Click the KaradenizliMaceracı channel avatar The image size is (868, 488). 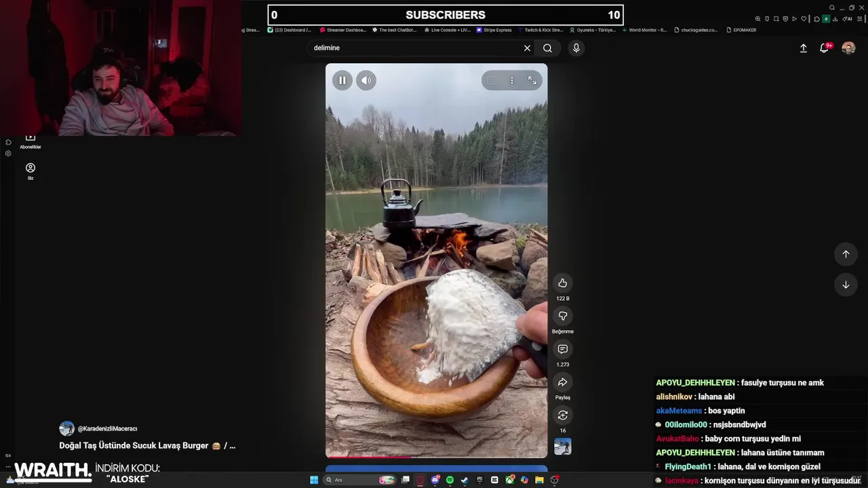(66, 428)
